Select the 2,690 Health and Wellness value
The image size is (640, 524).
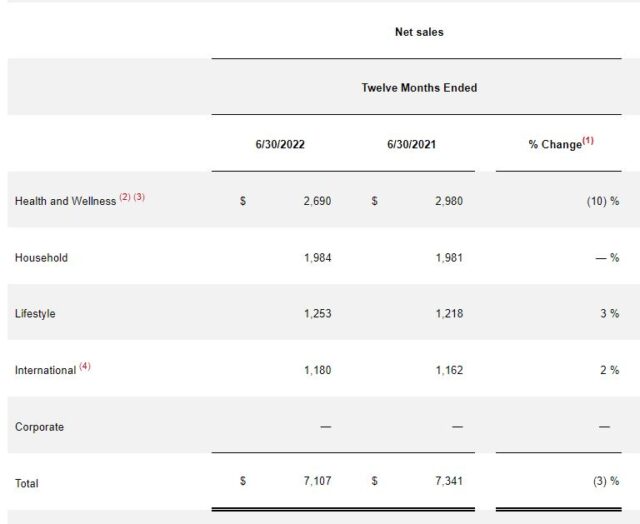tap(317, 201)
